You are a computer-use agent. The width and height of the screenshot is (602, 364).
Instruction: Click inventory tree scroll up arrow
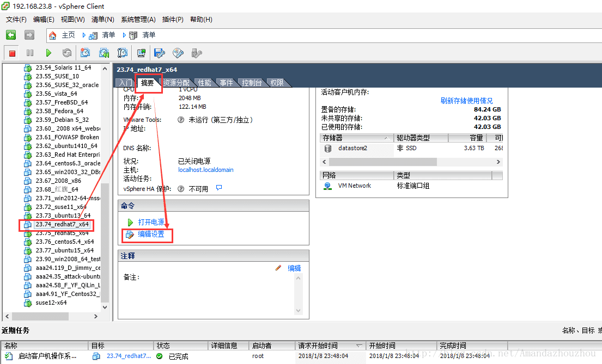[x=105, y=68]
